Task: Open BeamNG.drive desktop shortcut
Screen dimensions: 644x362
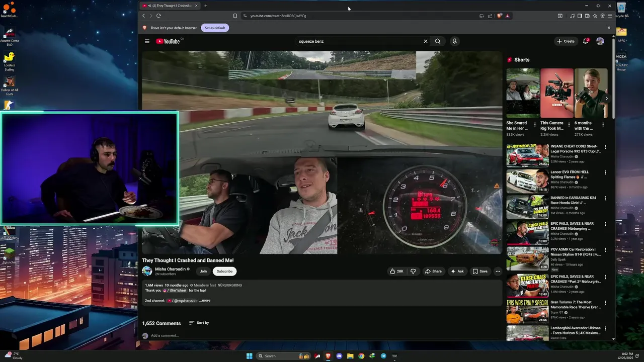Action: click(9, 10)
